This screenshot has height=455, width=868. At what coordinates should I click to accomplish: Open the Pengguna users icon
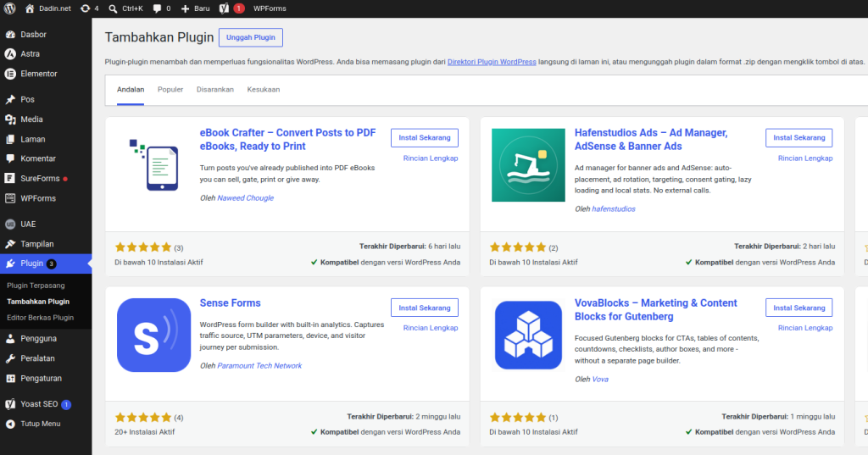[x=10, y=339]
